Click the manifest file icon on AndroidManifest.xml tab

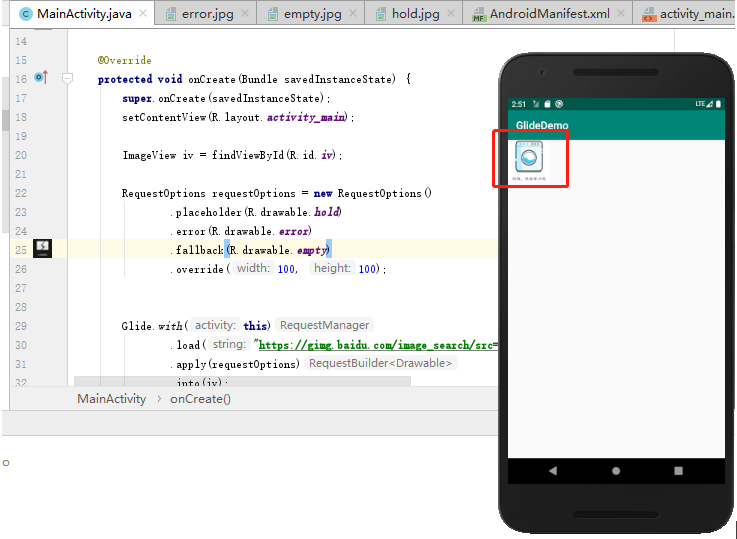[479, 14]
